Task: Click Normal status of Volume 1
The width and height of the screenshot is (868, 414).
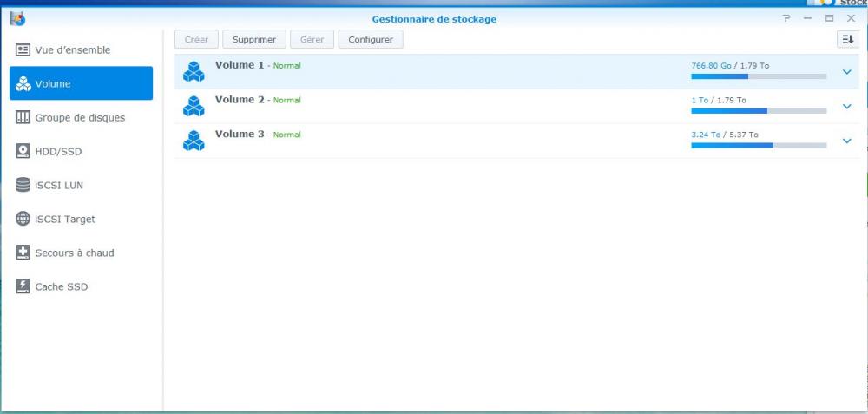Action: pyautogui.click(x=286, y=66)
